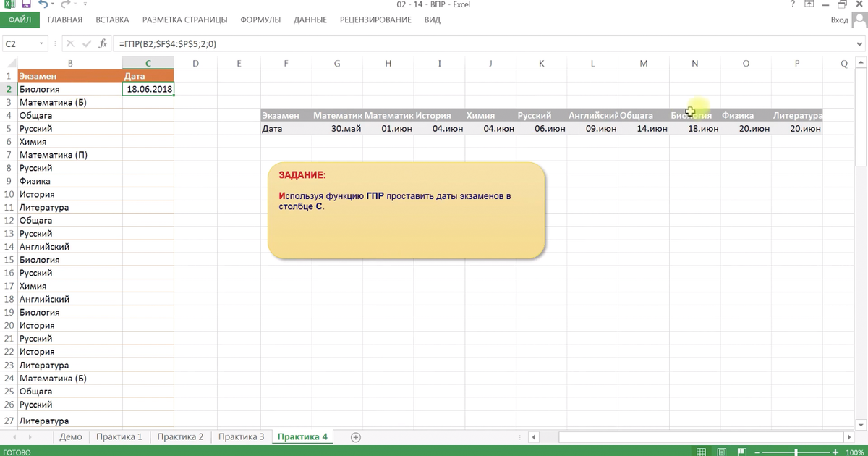Open the ФАЙЛ tab

tap(19, 20)
